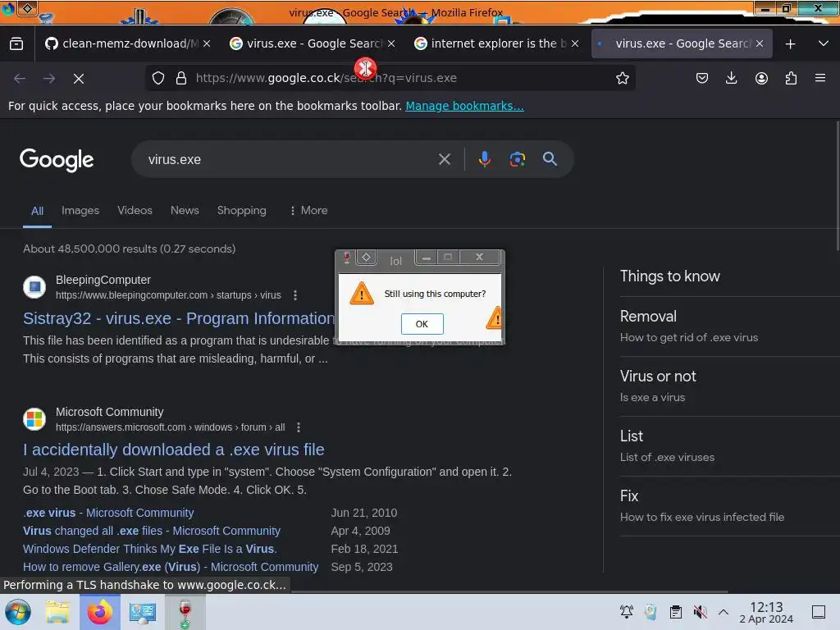
Task: Clear the Google search box text
Action: click(444, 159)
